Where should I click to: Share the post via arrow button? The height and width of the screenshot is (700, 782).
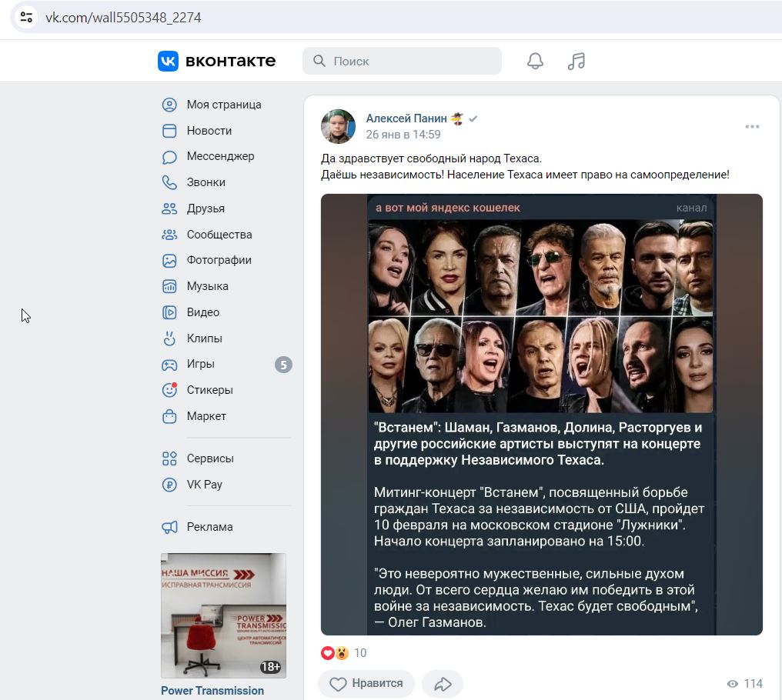tap(443, 684)
